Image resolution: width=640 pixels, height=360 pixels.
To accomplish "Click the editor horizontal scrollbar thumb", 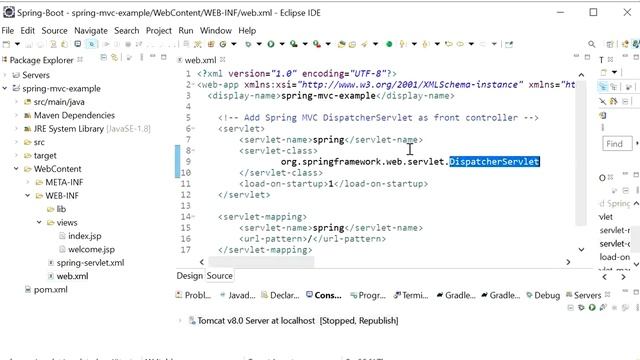I will 261,262.
